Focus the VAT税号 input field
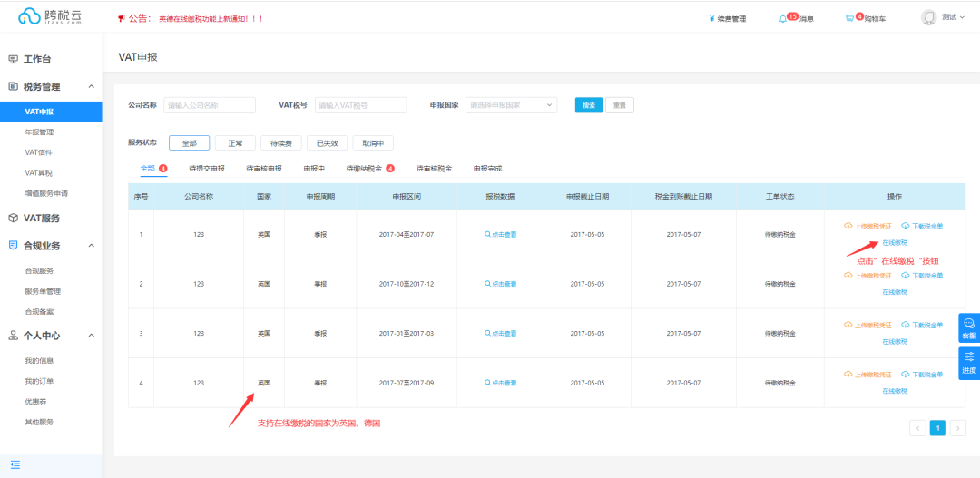This screenshot has height=478, width=980. coord(360,105)
